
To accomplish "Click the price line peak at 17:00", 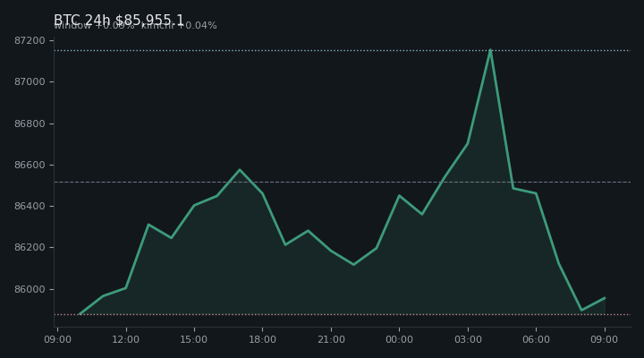I will click(240, 170).
